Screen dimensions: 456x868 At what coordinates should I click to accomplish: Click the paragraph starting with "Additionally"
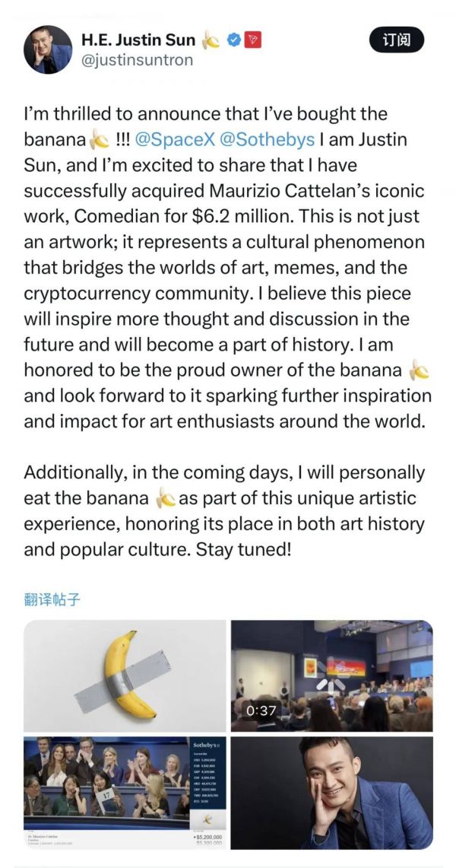(x=224, y=498)
